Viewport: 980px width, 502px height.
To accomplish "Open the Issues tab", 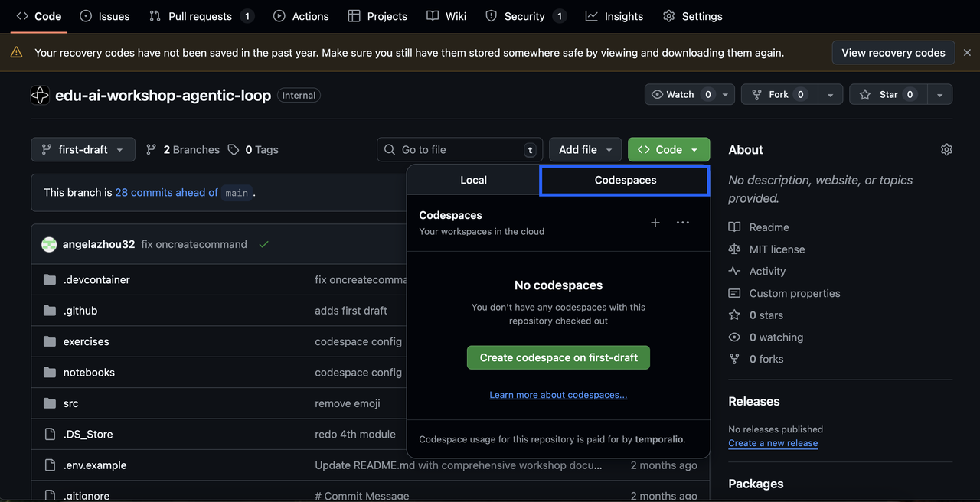I will pyautogui.click(x=105, y=16).
